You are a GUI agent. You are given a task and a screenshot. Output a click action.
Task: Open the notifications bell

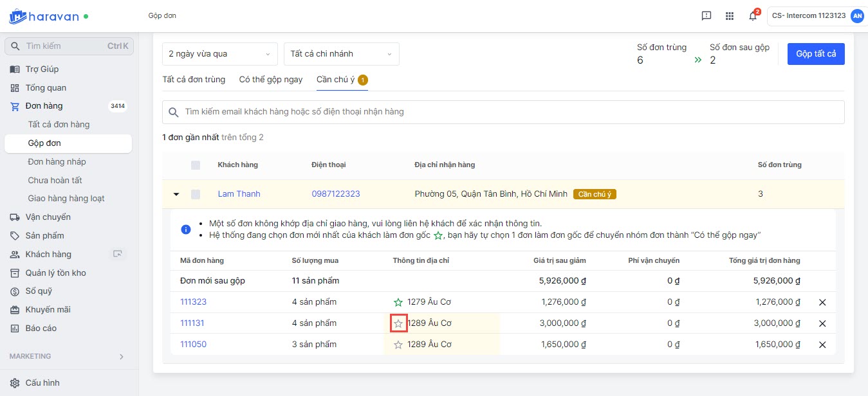tap(752, 16)
